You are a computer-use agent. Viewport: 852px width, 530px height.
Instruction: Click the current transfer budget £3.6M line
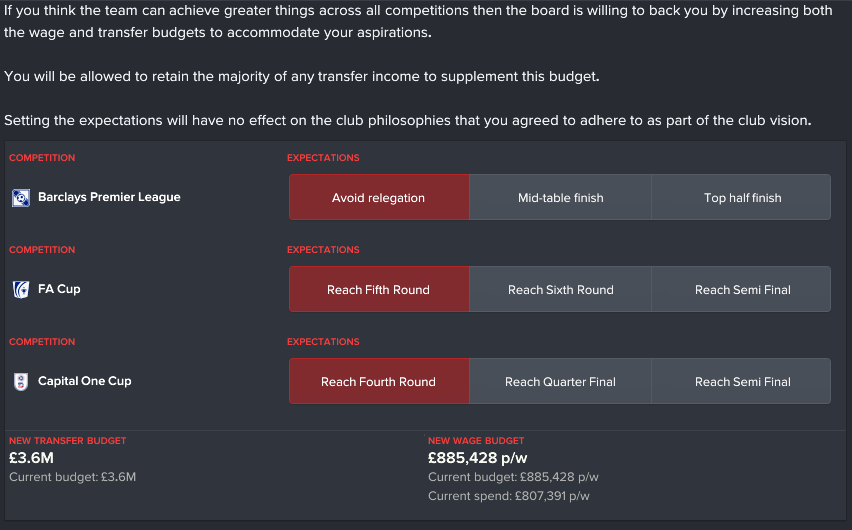click(72, 477)
